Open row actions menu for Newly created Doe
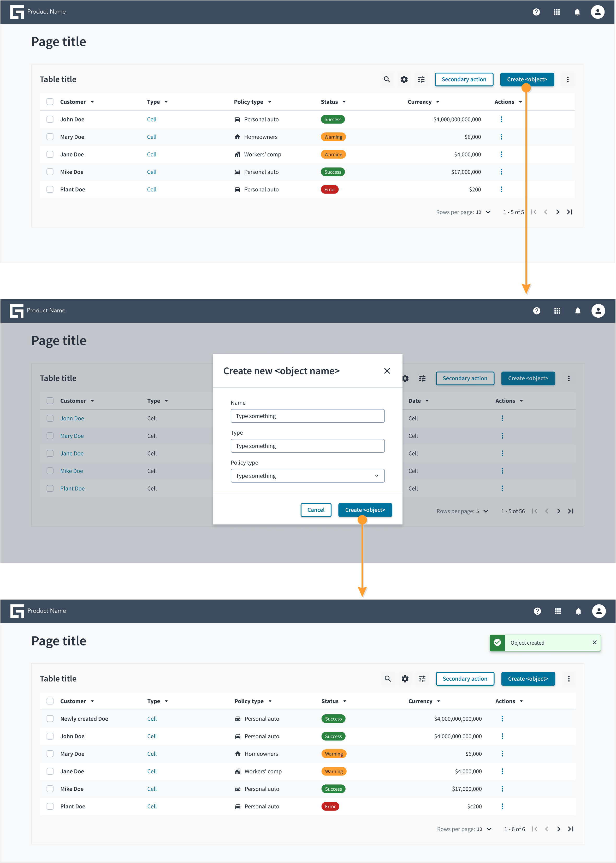Image resolution: width=616 pixels, height=863 pixels. point(502,719)
